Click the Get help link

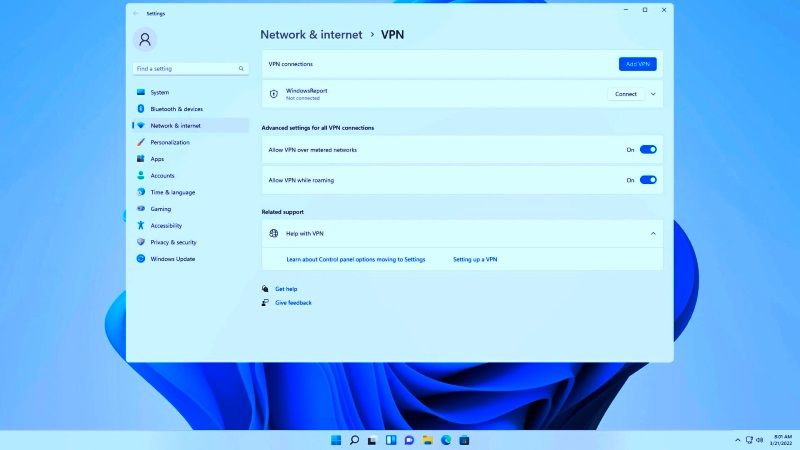click(286, 289)
